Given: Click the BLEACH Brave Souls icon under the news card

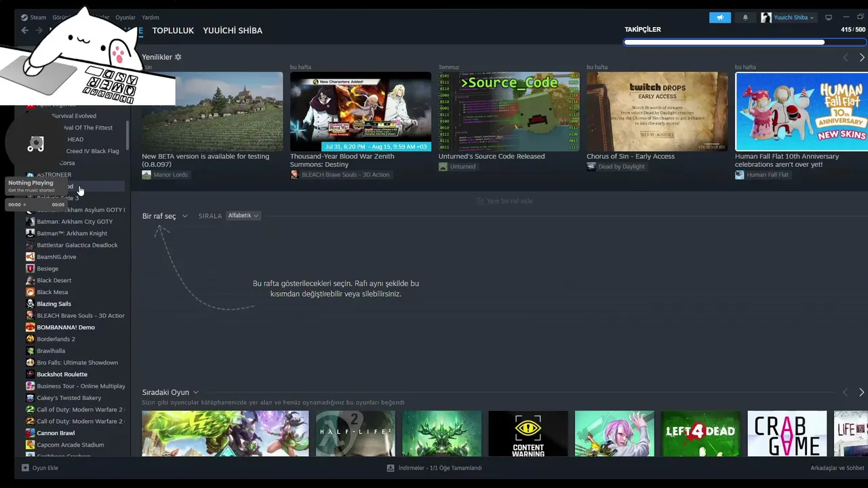Looking at the screenshot, I should 295,175.
